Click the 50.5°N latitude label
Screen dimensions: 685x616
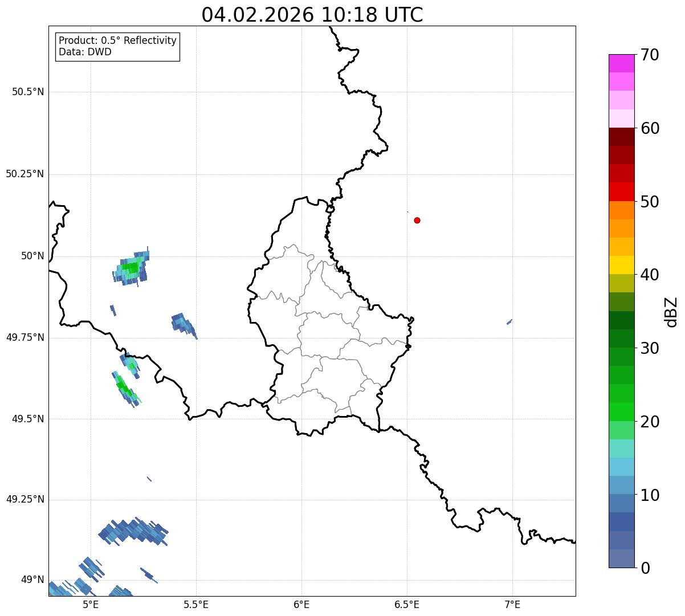click(28, 92)
